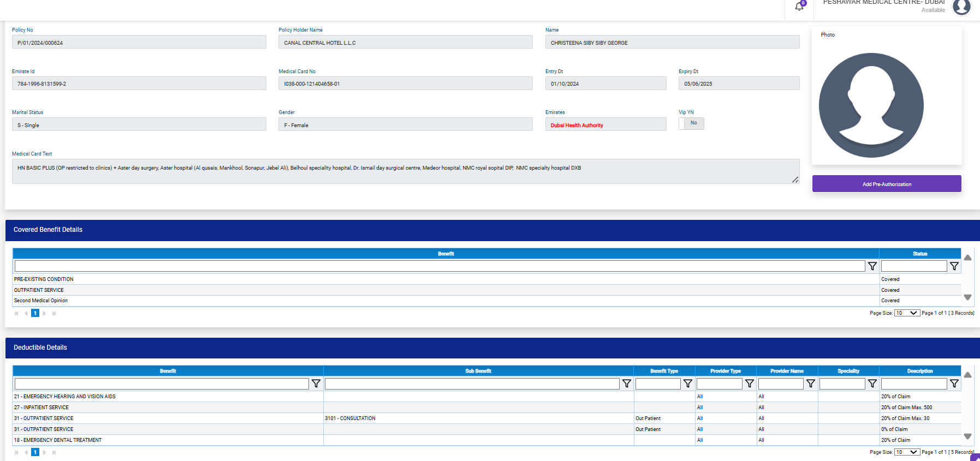Click filter icon for Provider Type column

(x=749, y=384)
